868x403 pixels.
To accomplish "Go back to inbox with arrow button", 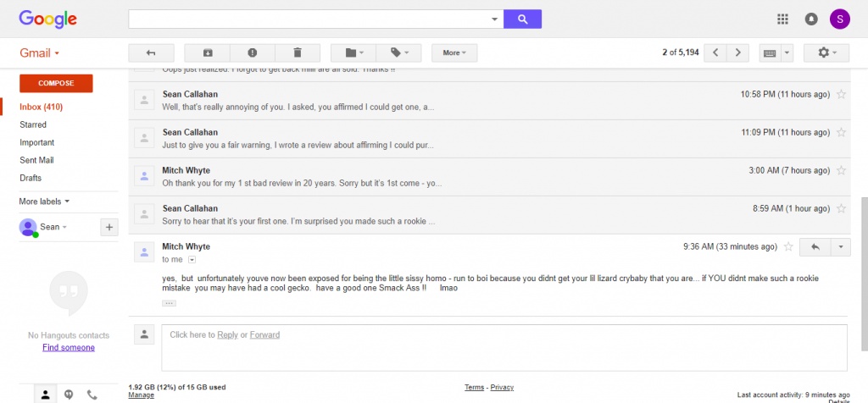I will point(151,52).
